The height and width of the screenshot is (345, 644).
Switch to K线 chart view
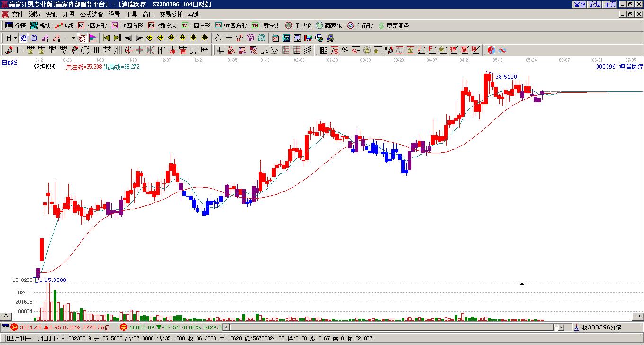(x=64, y=26)
